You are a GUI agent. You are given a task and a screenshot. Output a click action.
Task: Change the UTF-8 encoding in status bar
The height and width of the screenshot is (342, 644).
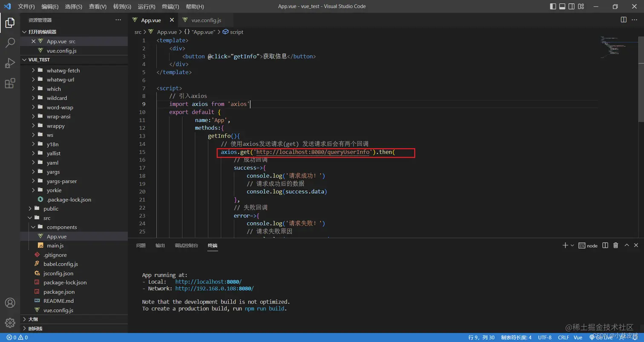point(544,337)
